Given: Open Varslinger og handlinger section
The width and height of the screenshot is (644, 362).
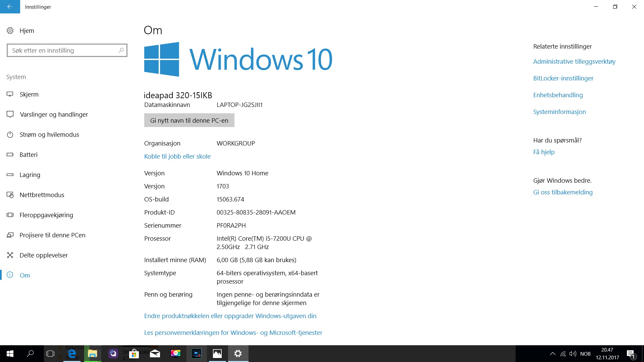Looking at the screenshot, I should (54, 114).
